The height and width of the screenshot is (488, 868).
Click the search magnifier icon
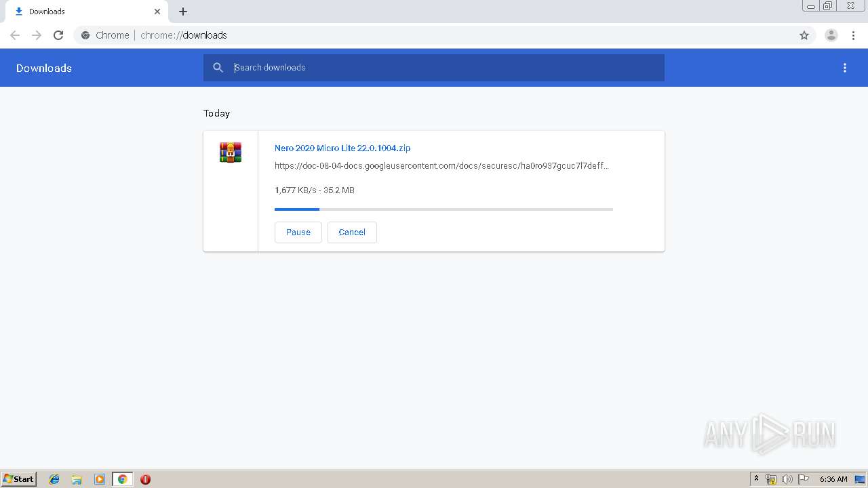[x=218, y=68]
